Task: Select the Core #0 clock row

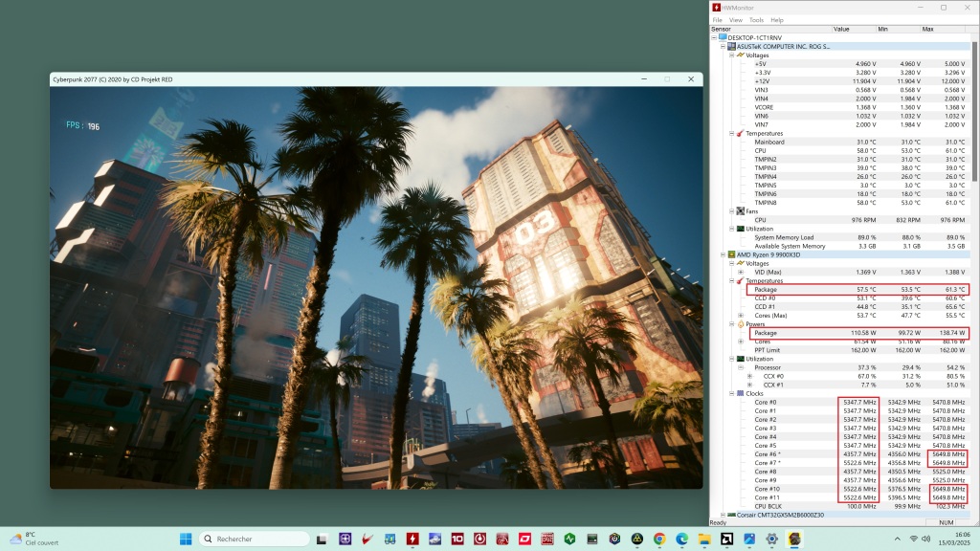Action: click(859, 403)
